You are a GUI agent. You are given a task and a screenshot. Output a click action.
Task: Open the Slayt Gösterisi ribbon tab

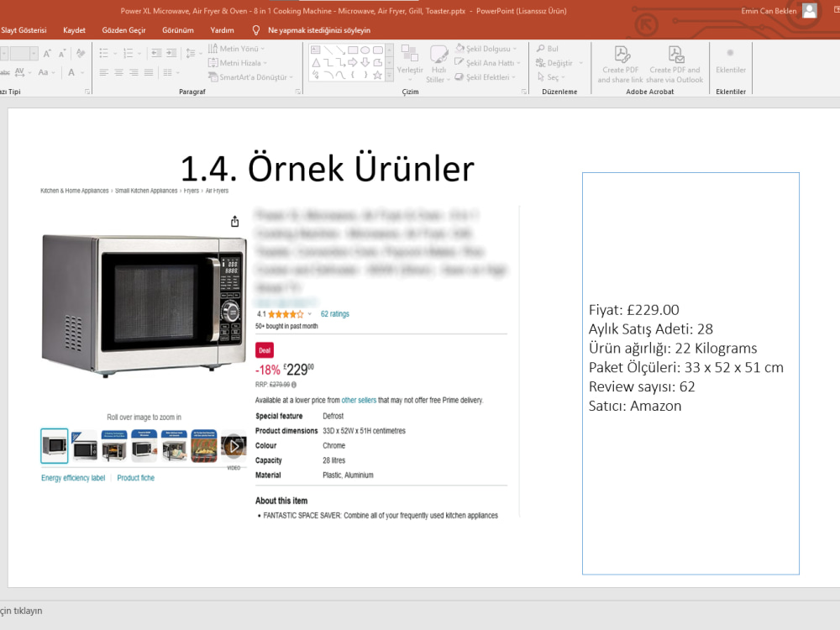(x=24, y=30)
